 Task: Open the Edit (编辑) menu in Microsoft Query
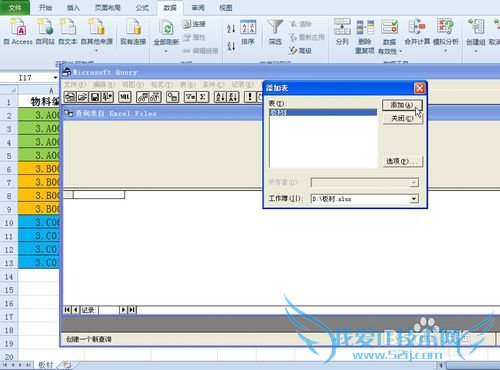pos(104,85)
